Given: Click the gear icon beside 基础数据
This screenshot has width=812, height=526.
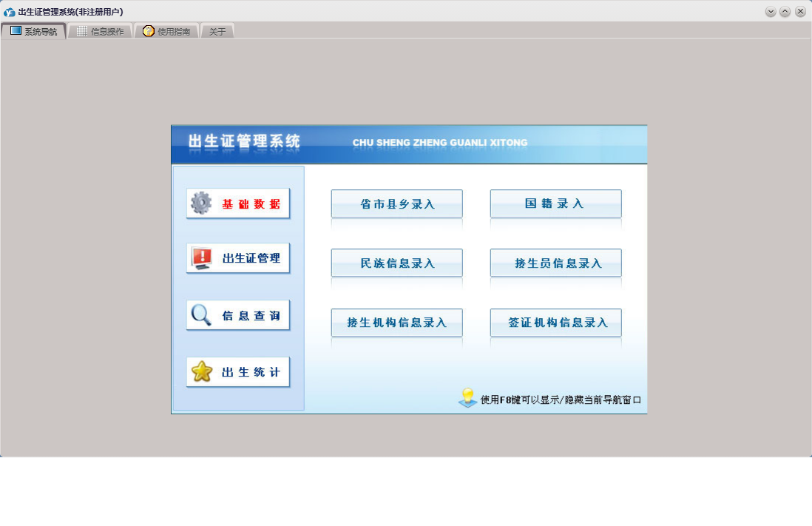Looking at the screenshot, I should (201, 203).
